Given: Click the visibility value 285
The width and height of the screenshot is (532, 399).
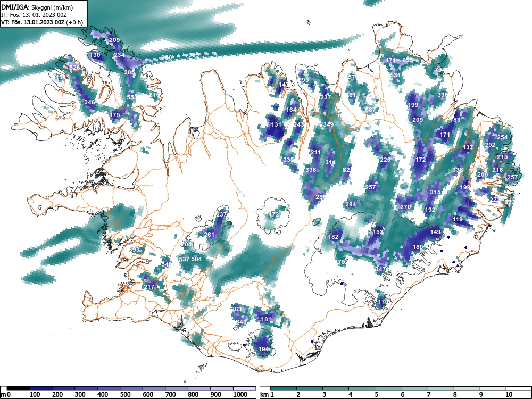Looking at the screenshot, I should pos(129,72).
